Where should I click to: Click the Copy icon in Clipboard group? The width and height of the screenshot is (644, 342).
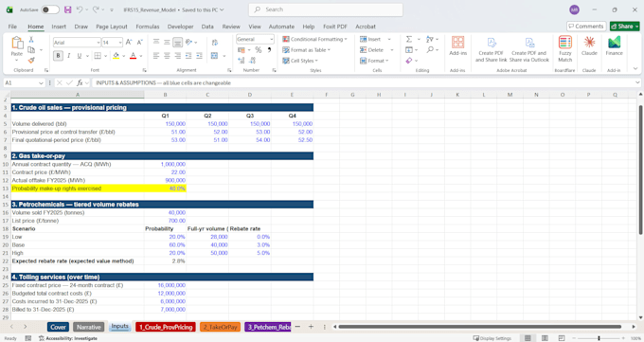[x=31, y=50]
